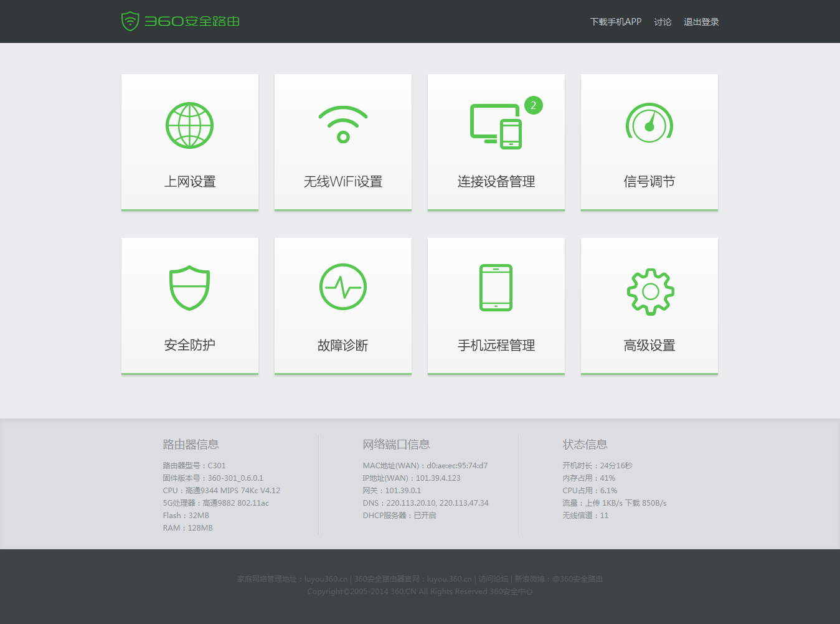Image resolution: width=840 pixels, height=624 pixels.
Task: Open the 下载手机APP menu item
Action: point(615,22)
